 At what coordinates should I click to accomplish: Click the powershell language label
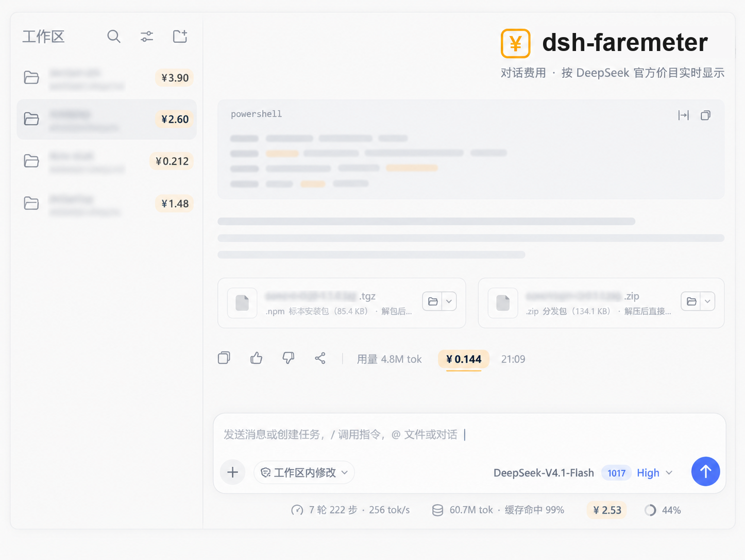pos(256,114)
